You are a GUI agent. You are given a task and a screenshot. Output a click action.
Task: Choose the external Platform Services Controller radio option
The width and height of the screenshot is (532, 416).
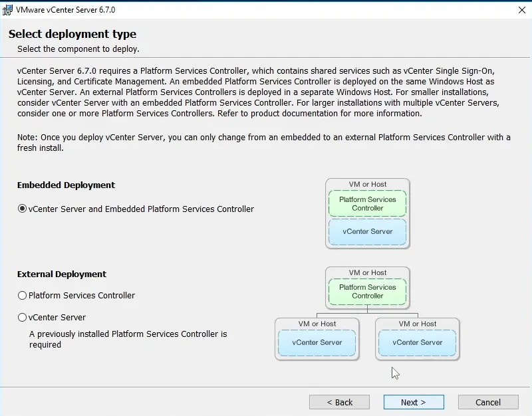point(23,296)
